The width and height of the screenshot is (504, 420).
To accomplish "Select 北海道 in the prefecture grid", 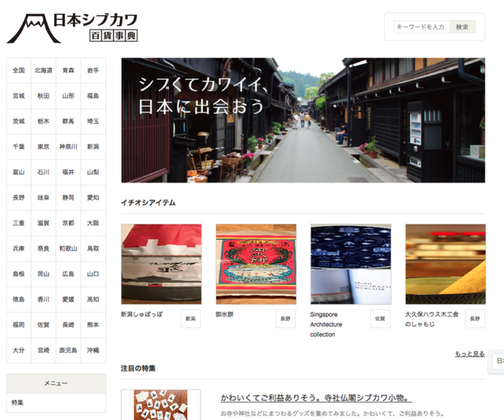I will pos(43,70).
